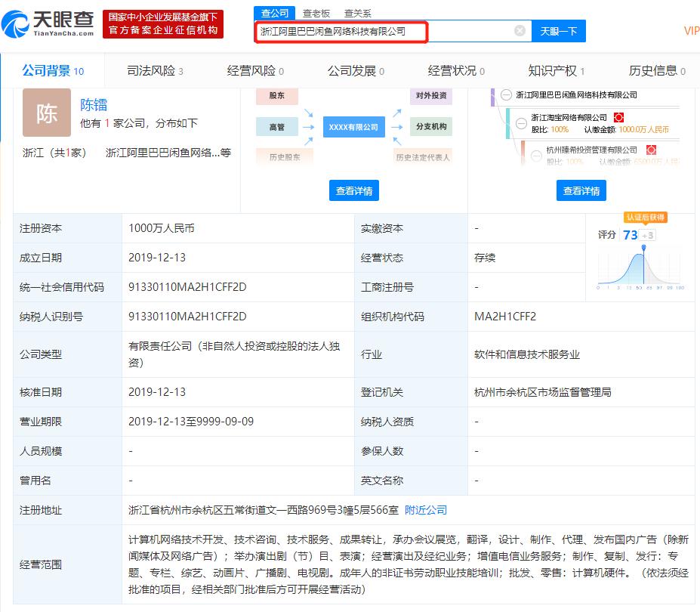
Task: Collapse 浙江淘宝网络有限公司 branch
Action: tap(520, 123)
